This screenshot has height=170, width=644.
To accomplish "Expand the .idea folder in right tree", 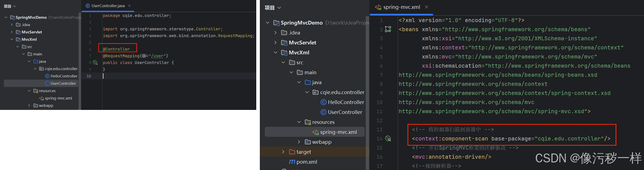I will point(275,32).
